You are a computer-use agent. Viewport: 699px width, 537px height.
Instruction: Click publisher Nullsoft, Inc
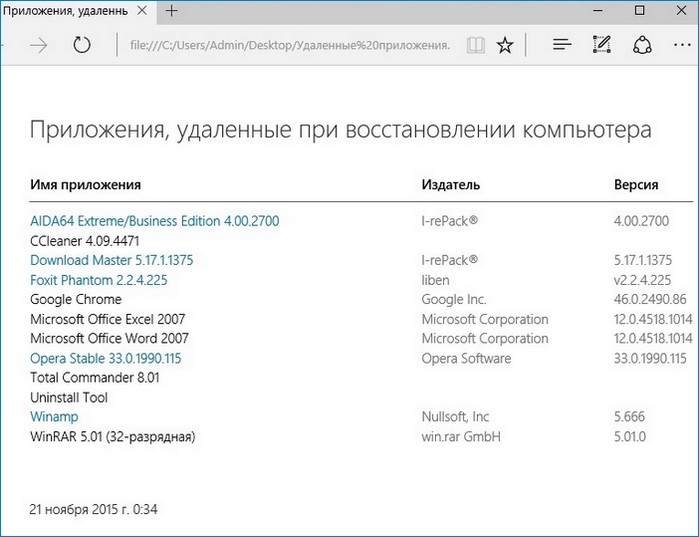click(455, 417)
